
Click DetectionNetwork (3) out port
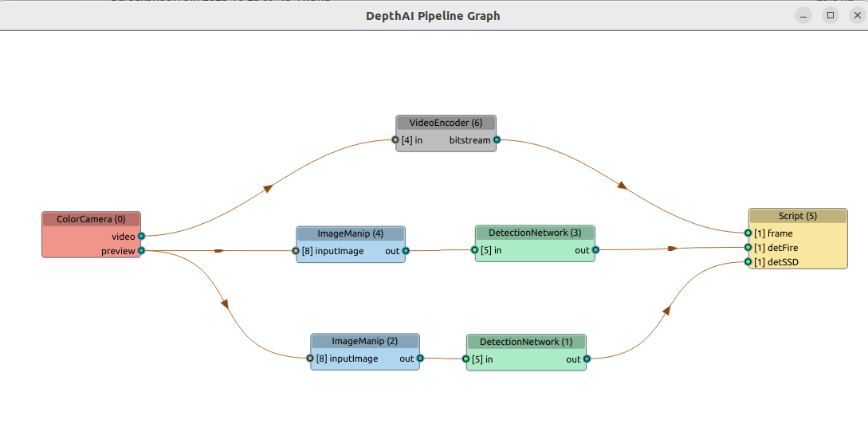595,250
